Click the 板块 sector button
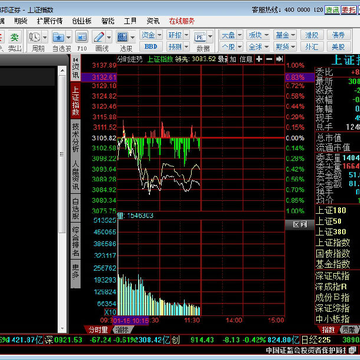The height and width of the screenshot is (360, 360). point(255,35)
